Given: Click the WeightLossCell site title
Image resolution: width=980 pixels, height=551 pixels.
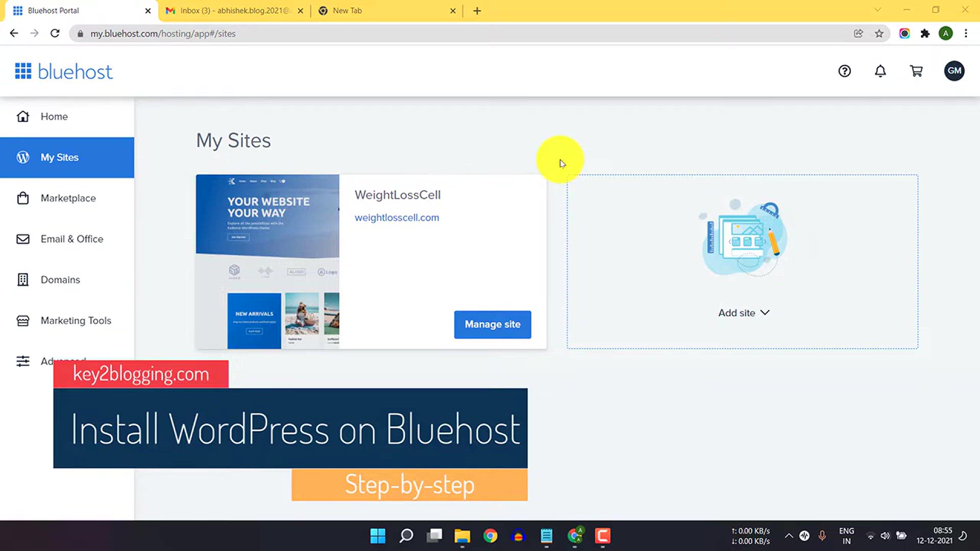Looking at the screenshot, I should point(398,195).
